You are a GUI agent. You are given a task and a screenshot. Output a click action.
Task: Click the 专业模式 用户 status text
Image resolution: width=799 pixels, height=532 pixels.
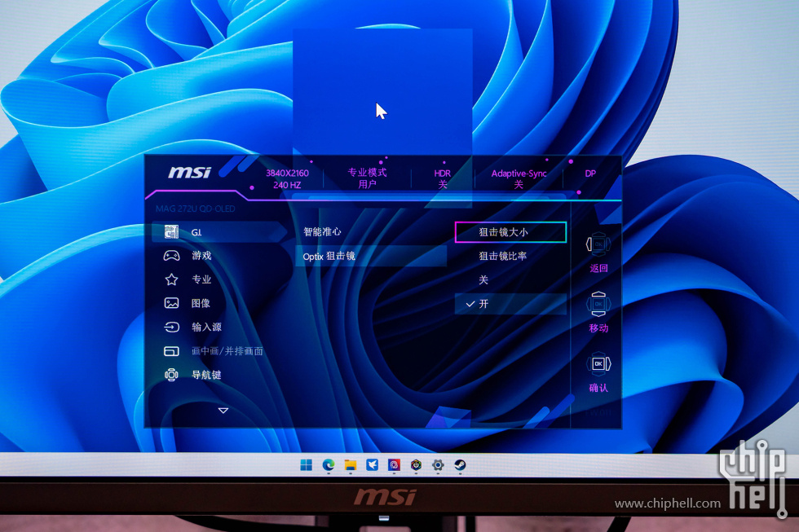(x=367, y=178)
